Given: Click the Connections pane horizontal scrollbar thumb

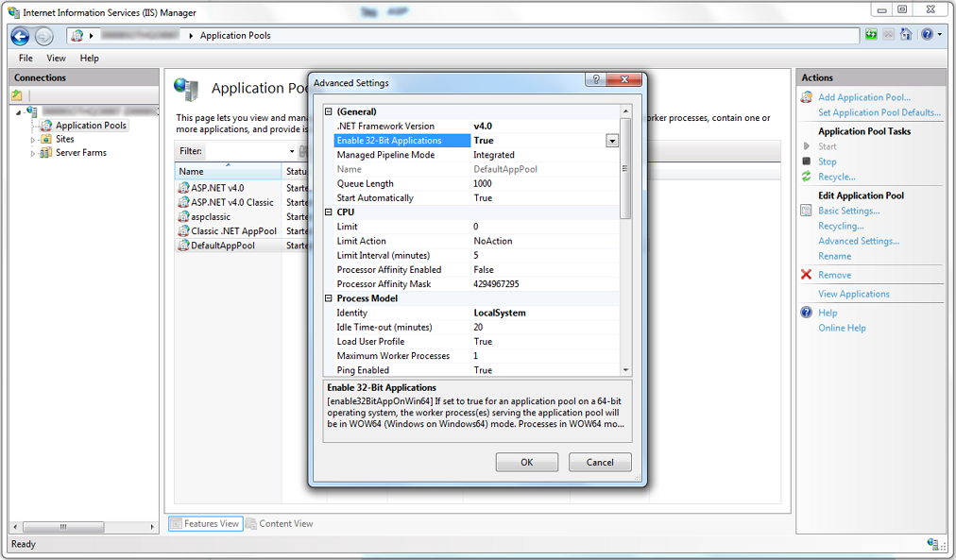Looking at the screenshot, I should [x=62, y=527].
